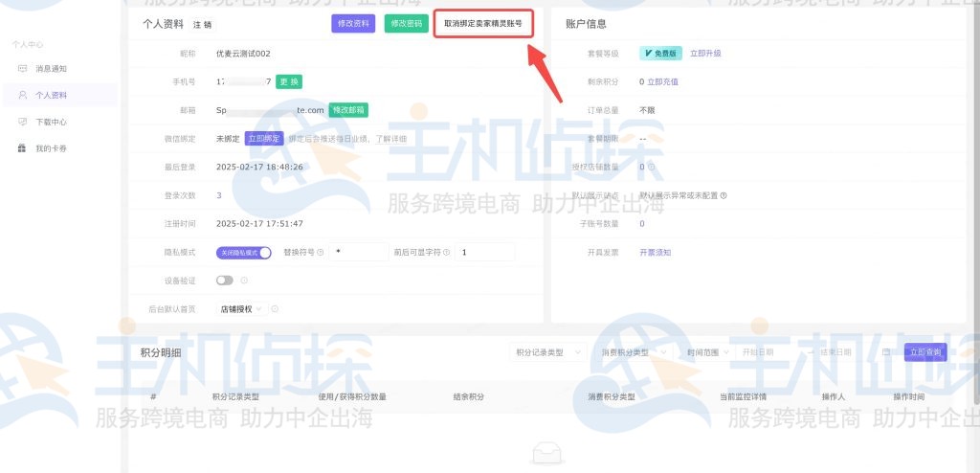Click 使用/获得积分数量 column header
Screen dimensions: 980x473
[352, 396]
